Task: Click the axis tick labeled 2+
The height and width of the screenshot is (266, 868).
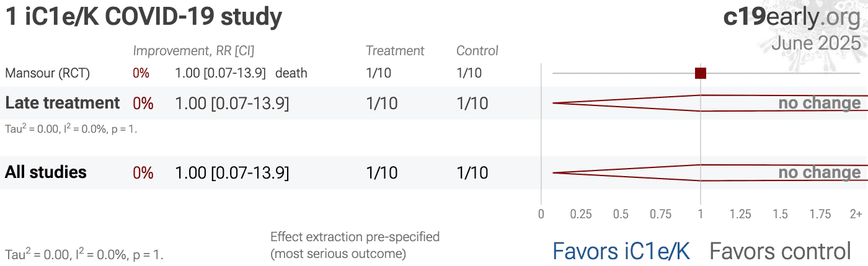Action: click(x=856, y=214)
